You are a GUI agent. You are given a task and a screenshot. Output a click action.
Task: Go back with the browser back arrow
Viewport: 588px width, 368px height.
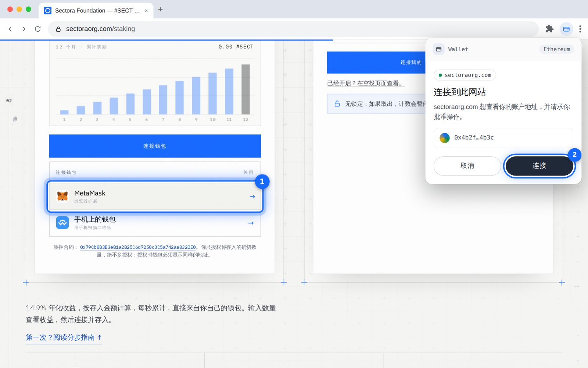click(10, 29)
